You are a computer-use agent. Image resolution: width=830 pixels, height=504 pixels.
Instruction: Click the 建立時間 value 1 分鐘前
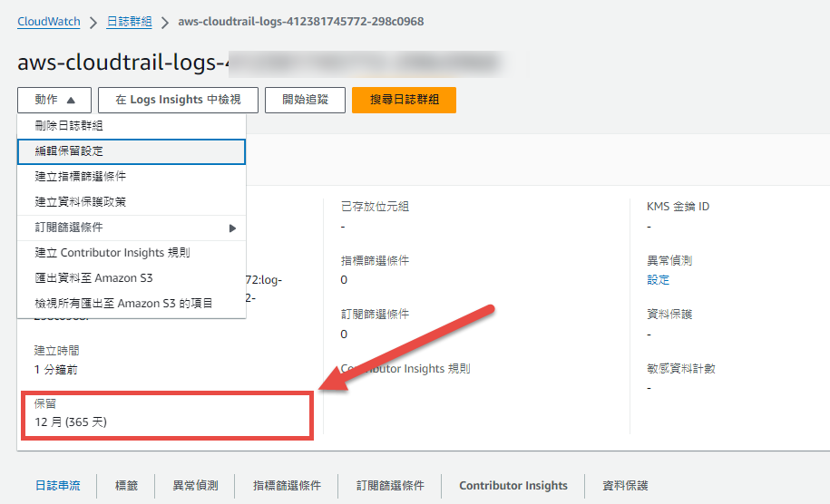pyautogui.click(x=56, y=370)
